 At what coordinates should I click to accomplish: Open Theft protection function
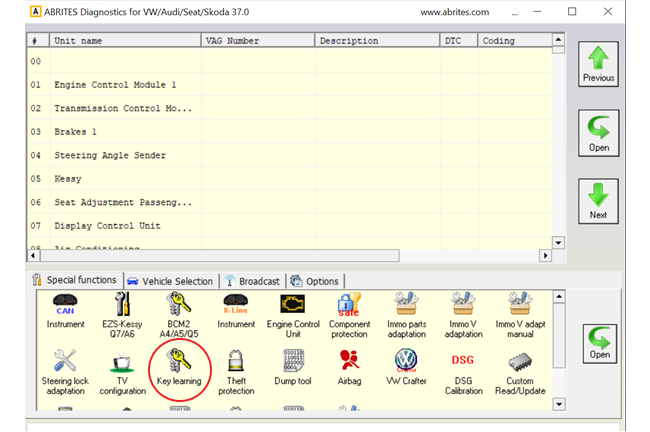236,372
